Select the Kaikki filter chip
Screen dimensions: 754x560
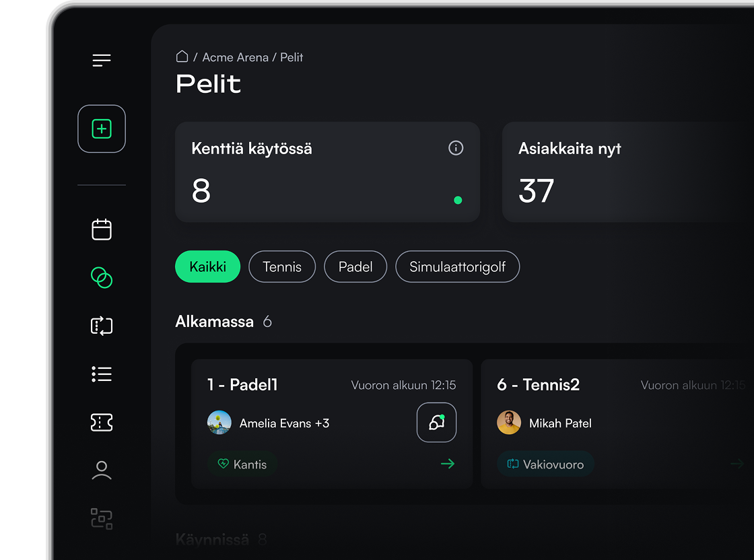208,267
